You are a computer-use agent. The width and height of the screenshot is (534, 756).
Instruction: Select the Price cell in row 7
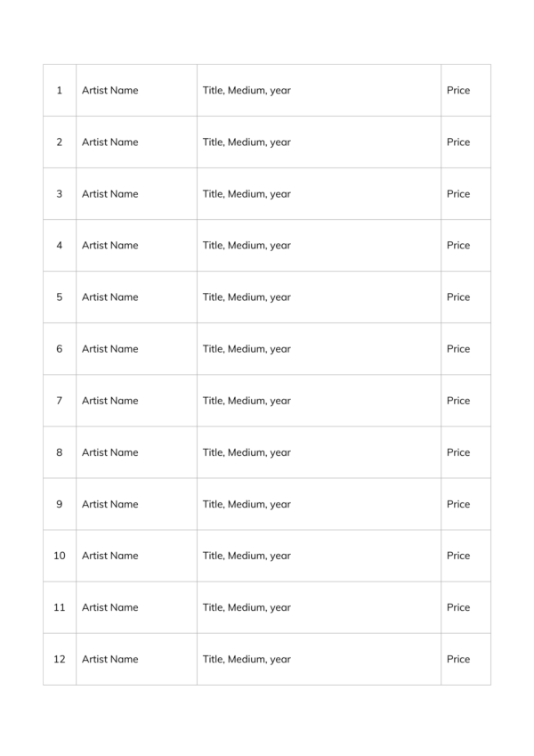point(465,401)
